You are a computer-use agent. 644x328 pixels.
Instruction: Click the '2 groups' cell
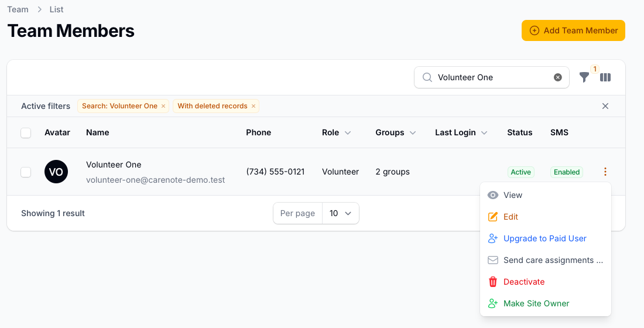tap(392, 172)
